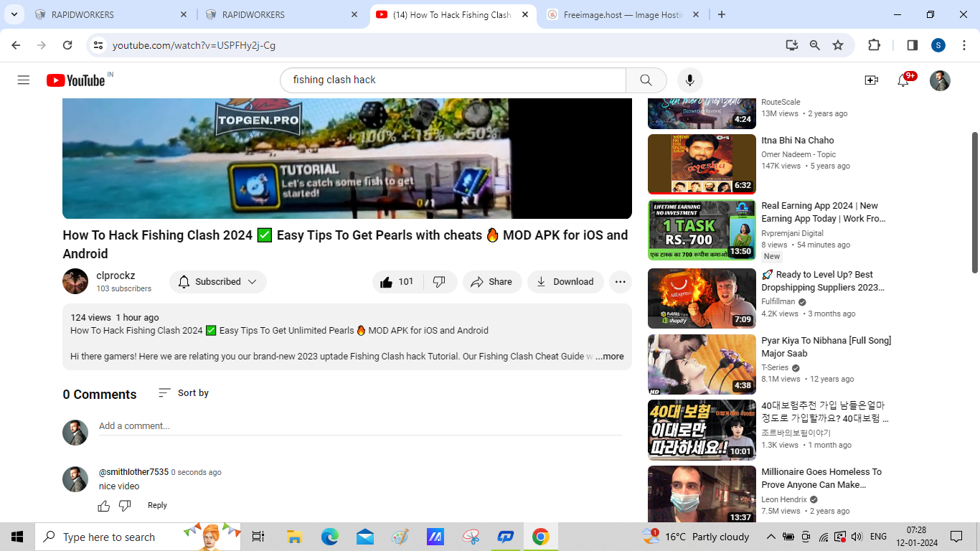Go back in Chrome
Image resolution: width=980 pixels, height=551 pixels.
[16, 45]
